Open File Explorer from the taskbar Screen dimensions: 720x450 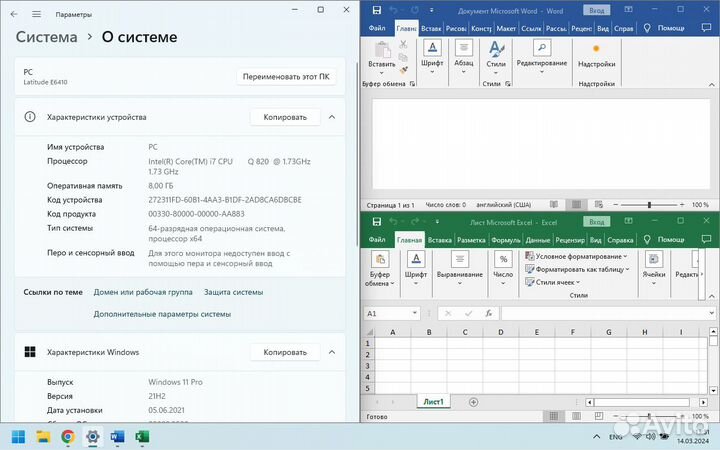tap(43, 436)
